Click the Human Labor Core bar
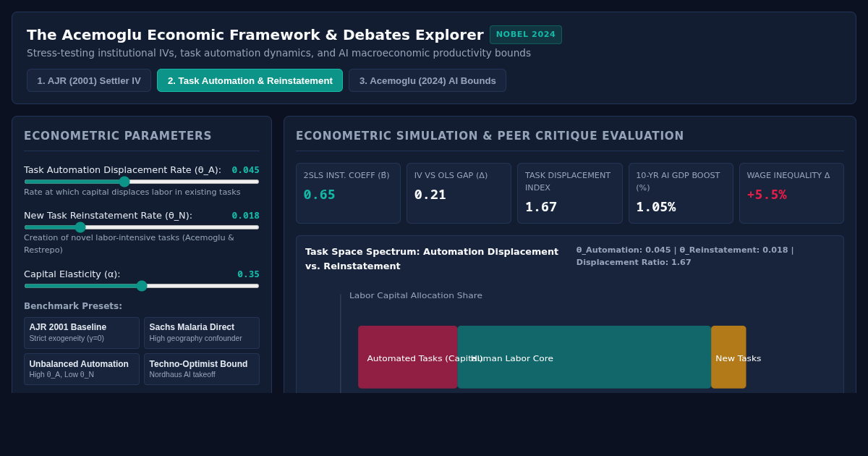Image resolution: width=868 pixels, height=456 pixels. pyautogui.click(x=584, y=357)
